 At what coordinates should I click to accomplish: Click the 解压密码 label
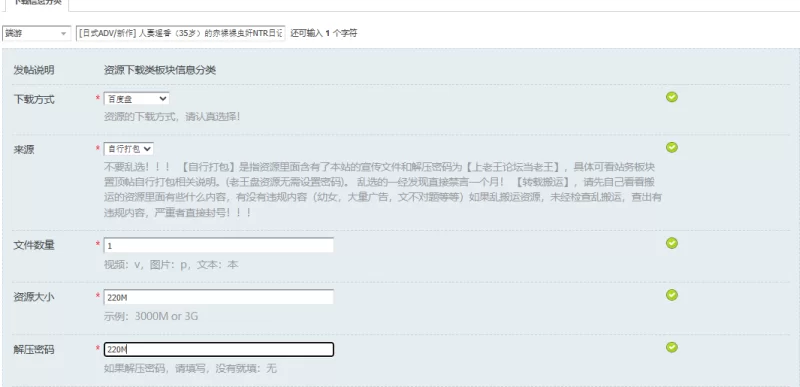(34, 350)
